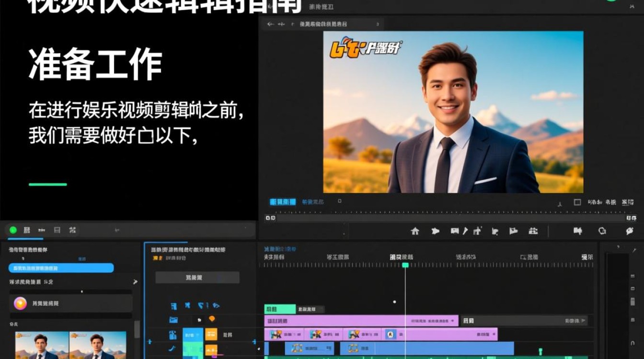Click the flag marker icon in transport toolbar

pyautogui.click(x=513, y=231)
